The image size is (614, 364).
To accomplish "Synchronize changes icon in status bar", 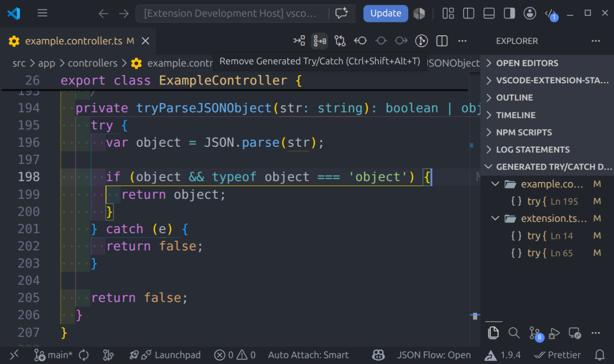I will pos(84,355).
